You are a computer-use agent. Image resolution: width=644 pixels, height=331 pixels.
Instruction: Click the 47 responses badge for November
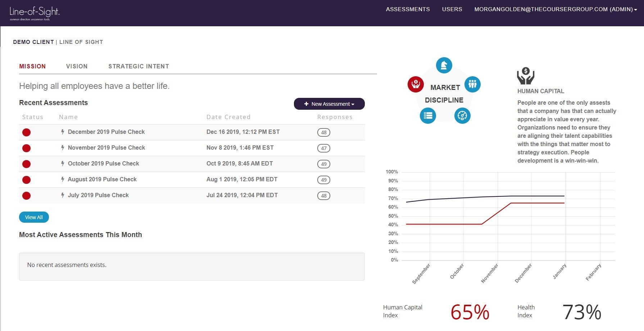(x=324, y=148)
